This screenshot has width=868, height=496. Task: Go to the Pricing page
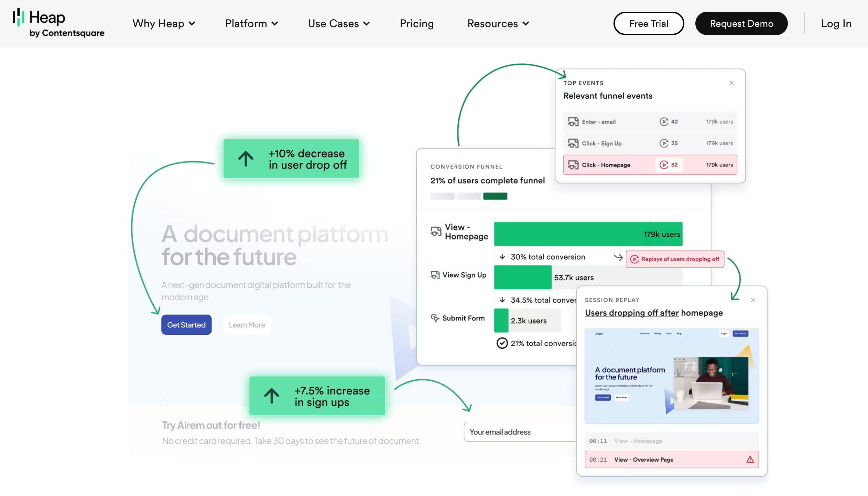416,23
